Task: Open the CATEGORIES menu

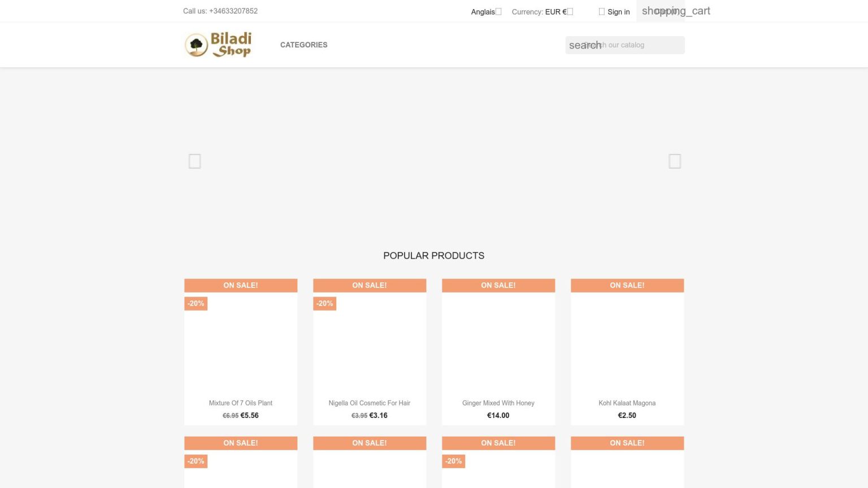Action: [x=303, y=45]
